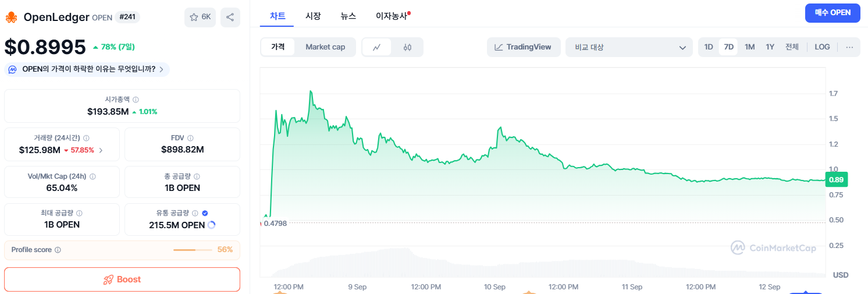Viewport: 868px width, 294px height.
Task: Click info icon next to 총 공급량
Action: click(x=197, y=176)
